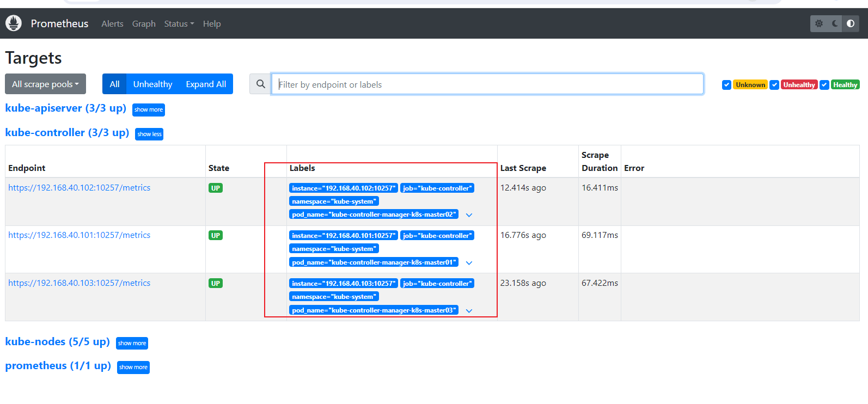Open the Status menu in navbar

coord(179,24)
